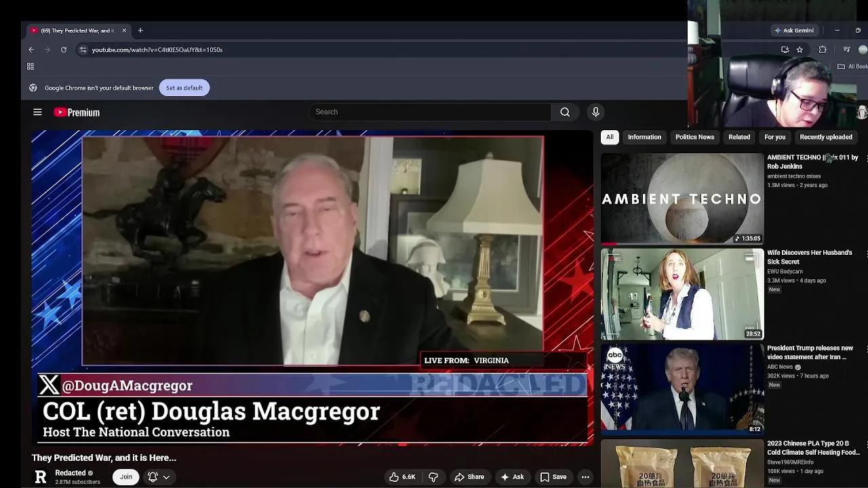Open 'Wife Discovers Her Husband's Sick Secret' title
Screen dimensions: 868x488
coord(810,257)
